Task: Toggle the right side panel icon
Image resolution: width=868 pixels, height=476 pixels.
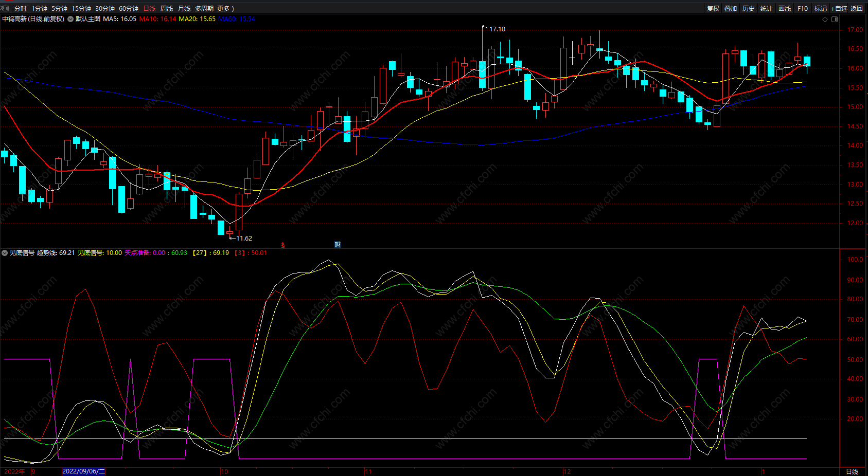Action: 835,19
